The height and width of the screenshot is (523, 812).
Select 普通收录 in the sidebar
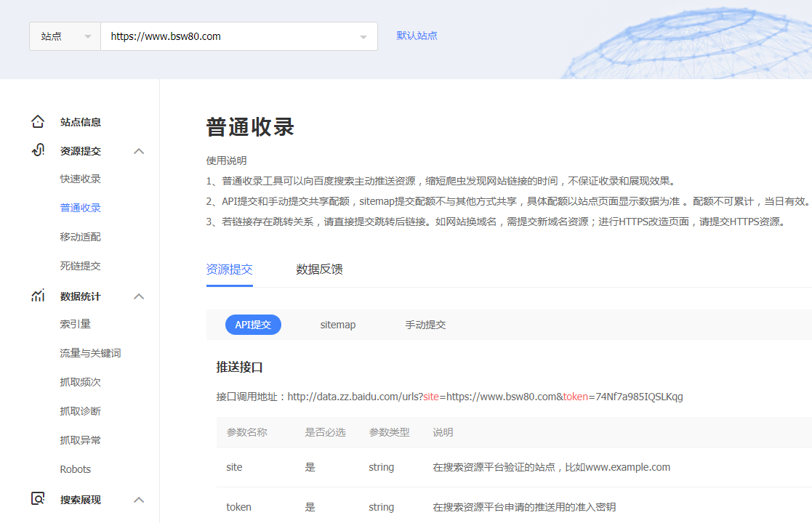tap(80, 208)
